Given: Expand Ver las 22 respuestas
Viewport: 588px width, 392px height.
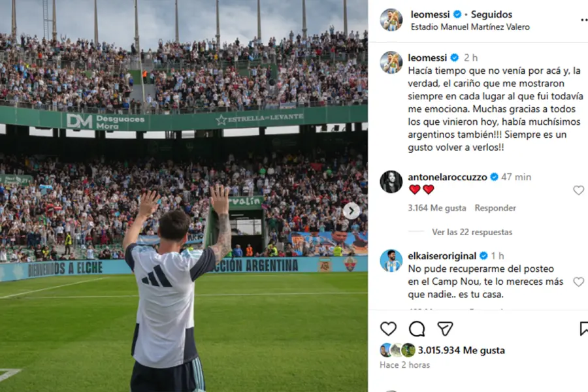Looking at the screenshot, I should (x=472, y=232).
